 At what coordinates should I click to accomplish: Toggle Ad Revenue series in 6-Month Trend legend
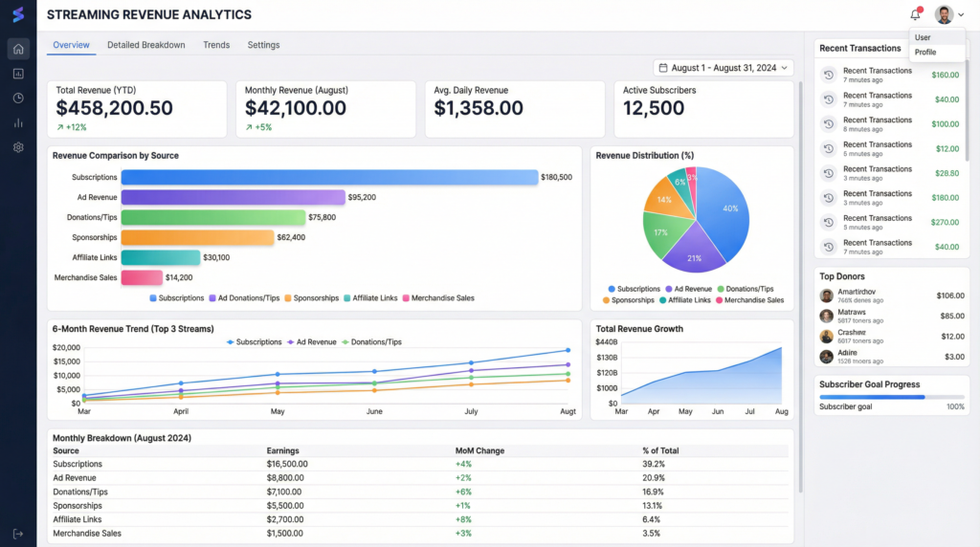[311, 341]
